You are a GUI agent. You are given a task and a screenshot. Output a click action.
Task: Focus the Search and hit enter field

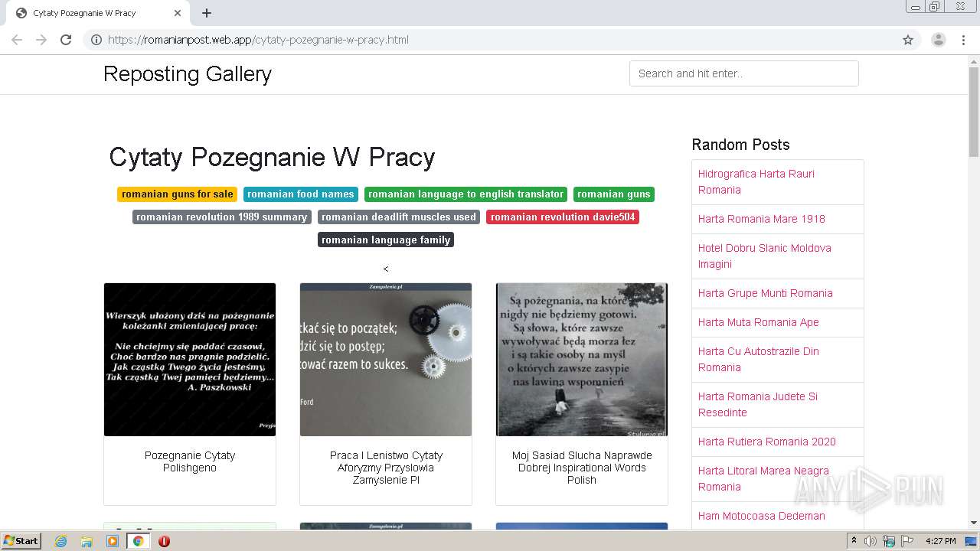pos(743,73)
